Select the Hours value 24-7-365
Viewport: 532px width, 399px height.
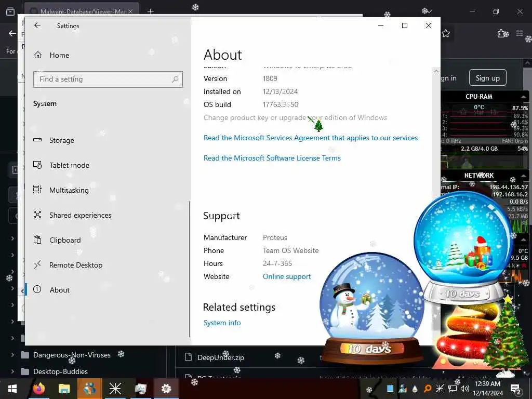click(x=277, y=263)
